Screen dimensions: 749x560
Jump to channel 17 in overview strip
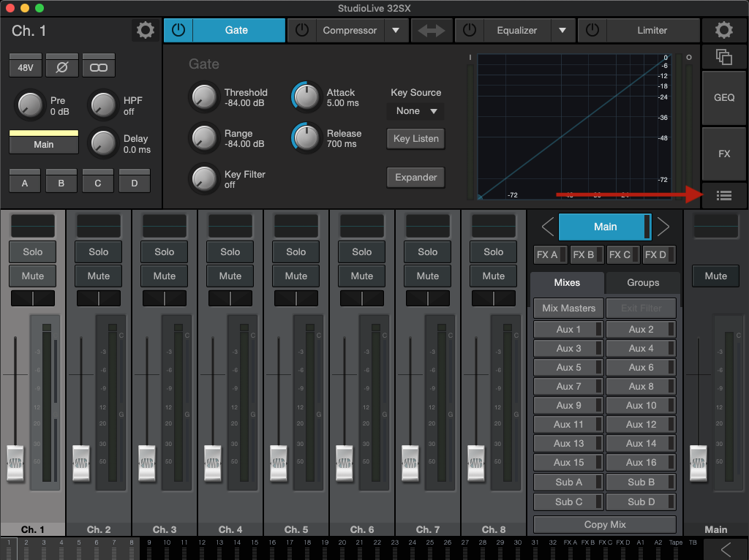coord(290,548)
